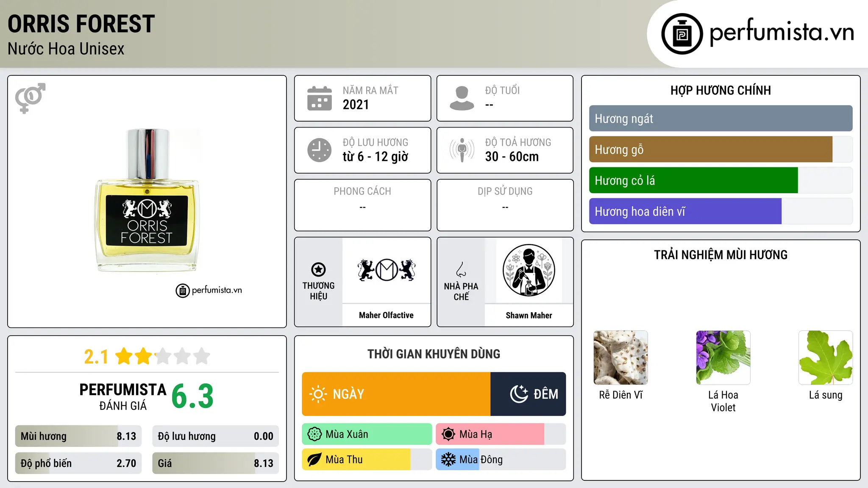The width and height of the screenshot is (868, 488).
Task: Click the sun icon in the Ngày bar
Action: (x=318, y=394)
